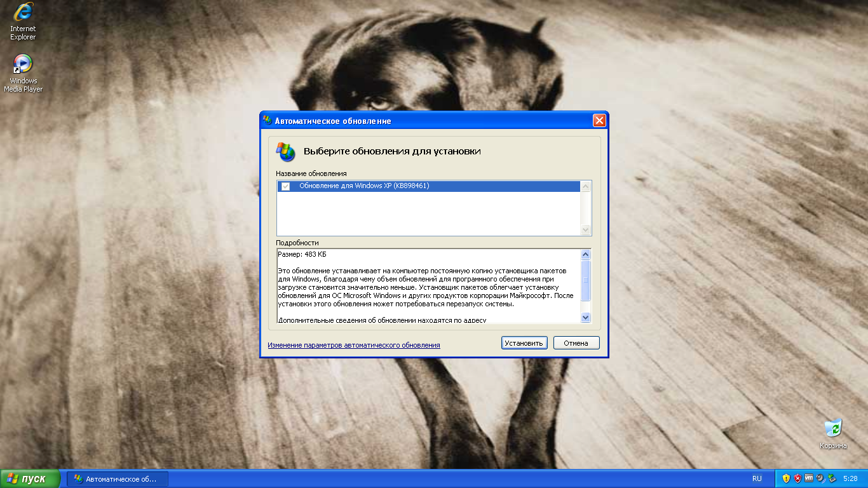Click the yellow shield updates tray icon

[786, 478]
